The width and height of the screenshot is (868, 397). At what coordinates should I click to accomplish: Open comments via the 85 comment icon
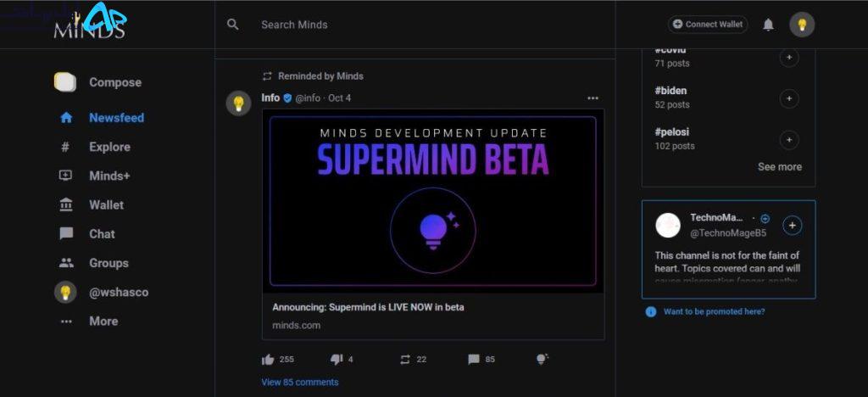[x=474, y=360]
